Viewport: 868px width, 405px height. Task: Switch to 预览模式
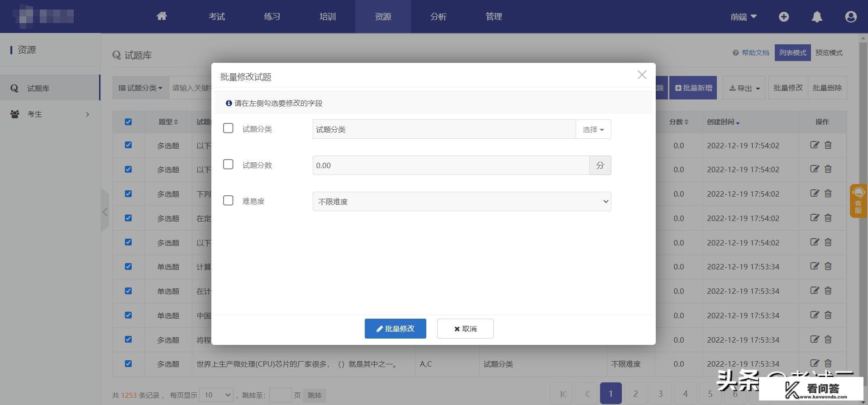tap(829, 53)
